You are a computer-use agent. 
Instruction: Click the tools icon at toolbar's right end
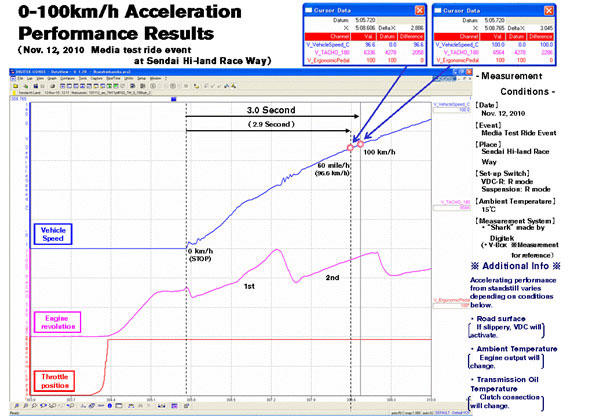pos(233,86)
